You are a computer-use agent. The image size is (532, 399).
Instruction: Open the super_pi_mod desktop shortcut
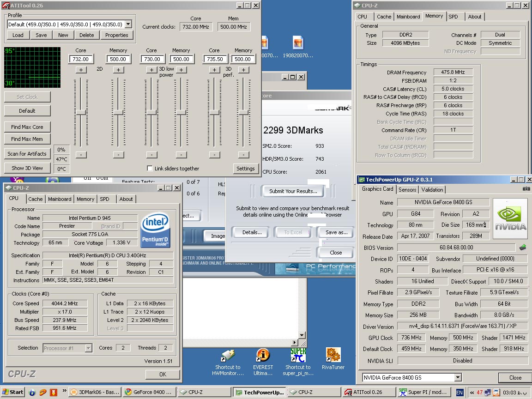pos(298,363)
